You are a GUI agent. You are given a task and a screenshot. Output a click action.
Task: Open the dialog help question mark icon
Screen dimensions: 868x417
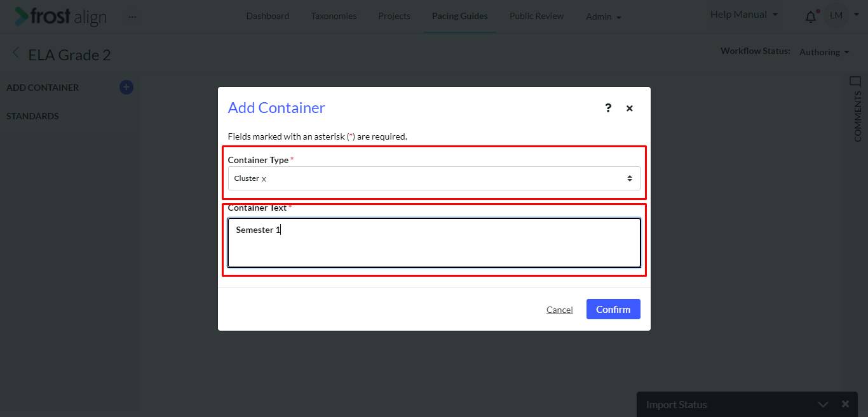608,108
